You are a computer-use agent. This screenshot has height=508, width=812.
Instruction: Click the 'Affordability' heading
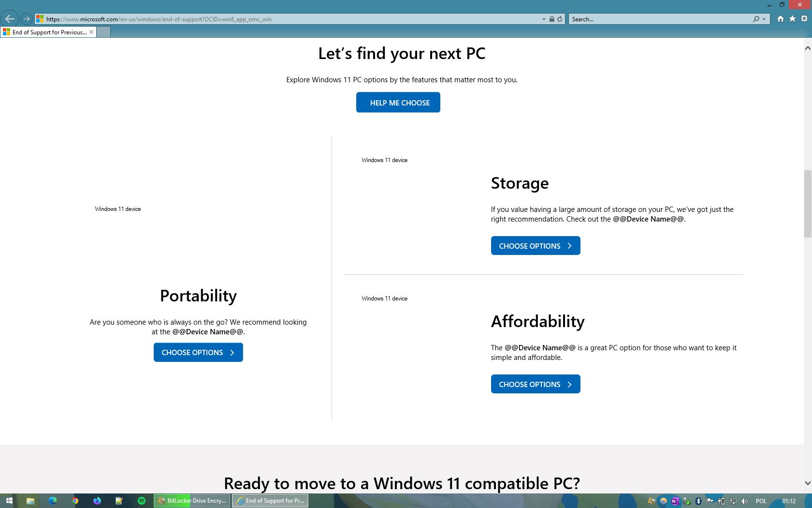click(538, 322)
